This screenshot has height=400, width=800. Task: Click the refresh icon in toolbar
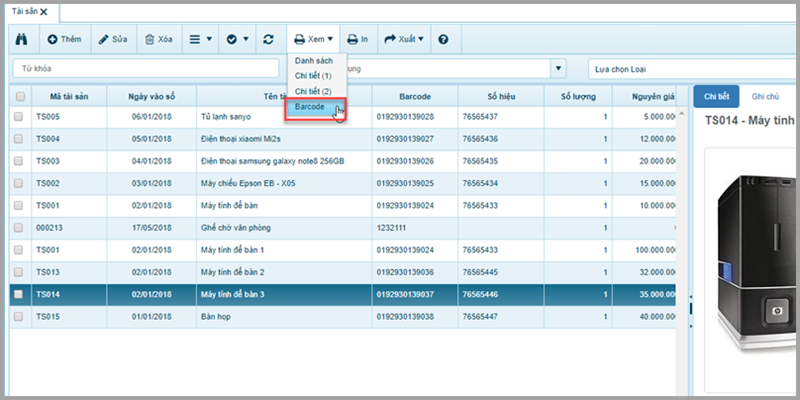pyautogui.click(x=268, y=39)
